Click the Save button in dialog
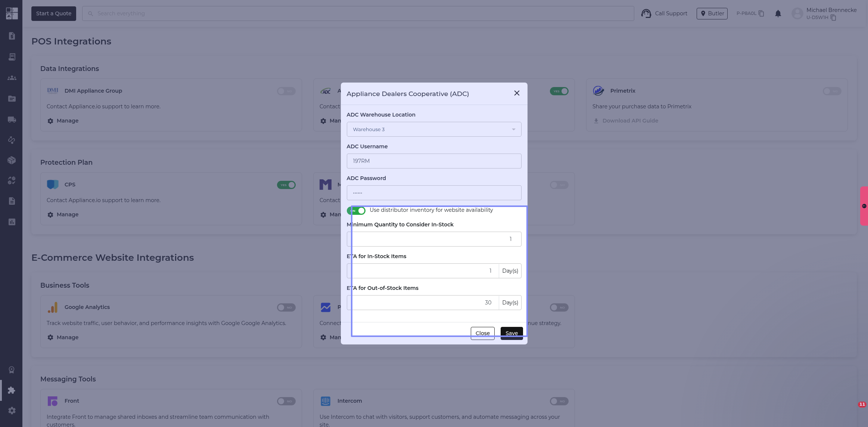Viewport: 868px width, 427px height. (x=511, y=333)
